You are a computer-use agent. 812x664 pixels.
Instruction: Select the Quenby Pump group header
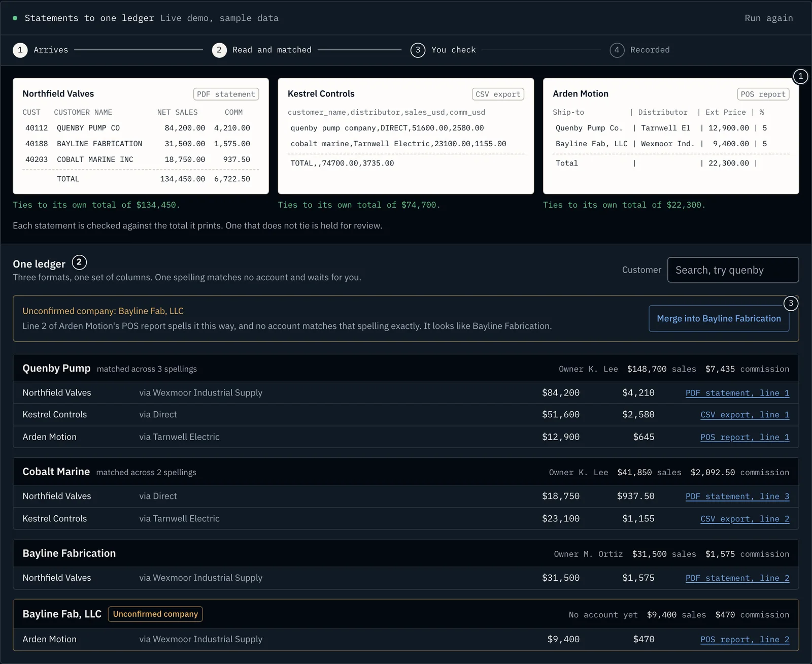click(406, 369)
